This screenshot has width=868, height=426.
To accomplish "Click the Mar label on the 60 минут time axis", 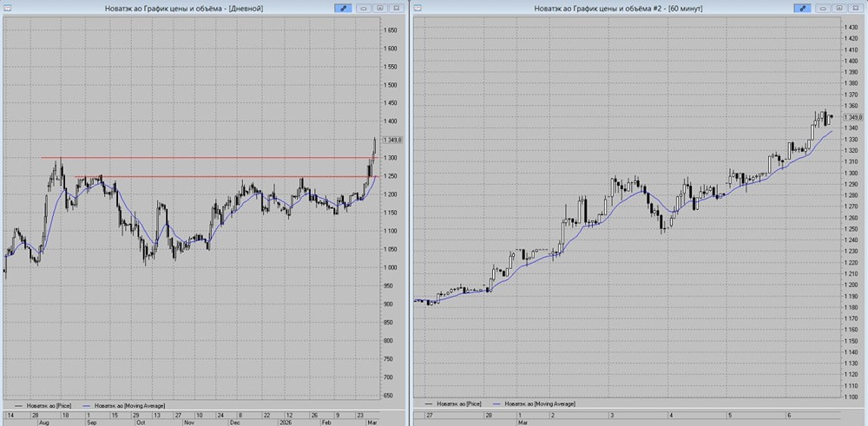I will 523,422.
